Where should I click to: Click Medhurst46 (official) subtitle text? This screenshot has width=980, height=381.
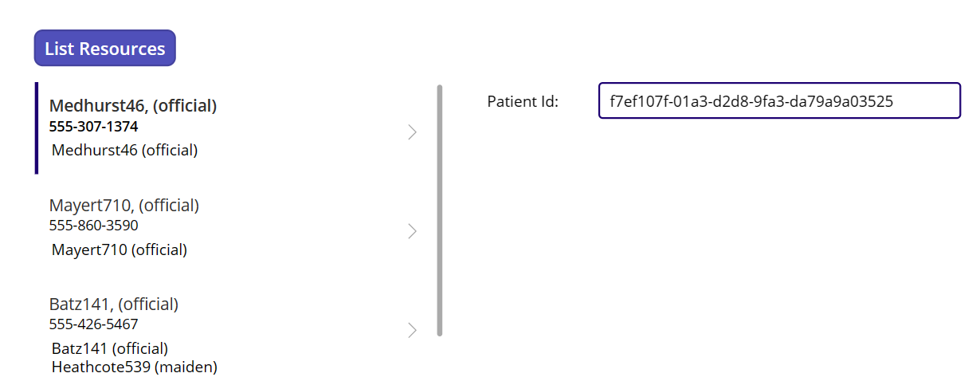[x=125, y=150]
